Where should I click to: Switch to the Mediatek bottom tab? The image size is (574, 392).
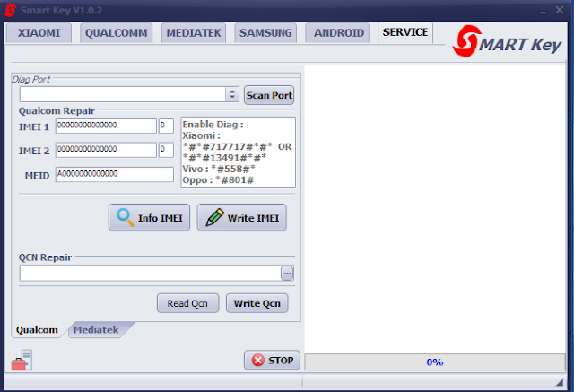point(96,330)
